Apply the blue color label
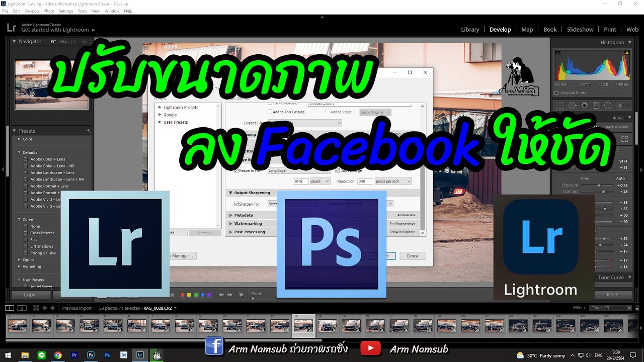This screenshot has height=362, width=644. (x=202, y=295)
